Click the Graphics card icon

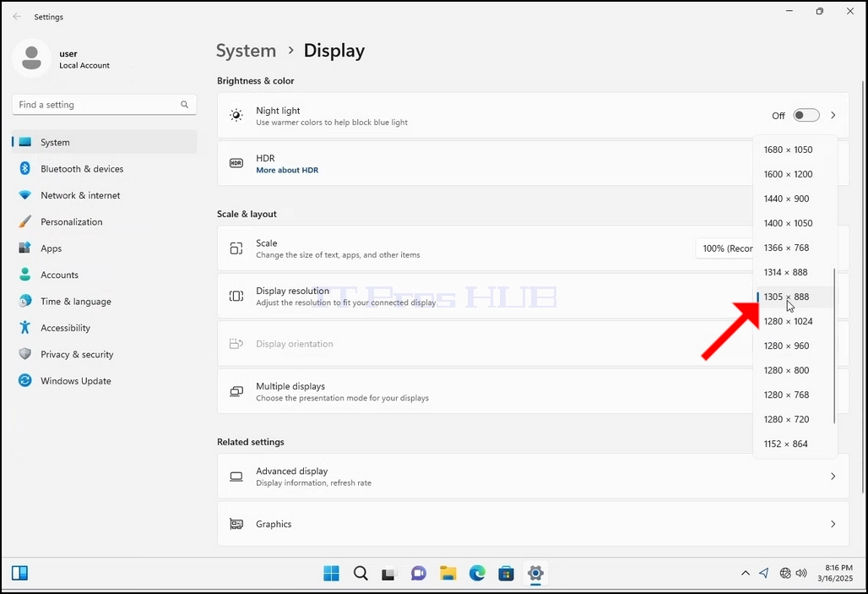pyautogui.click(x=236, y=524)
